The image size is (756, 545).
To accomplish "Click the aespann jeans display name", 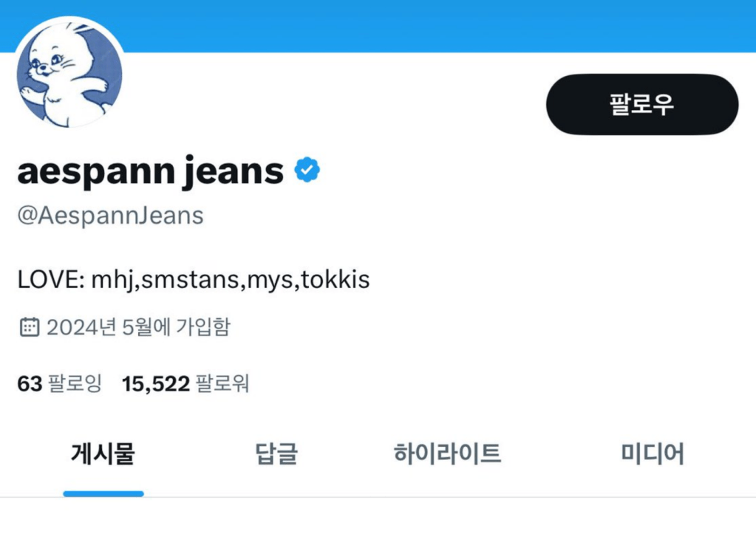I will click(150, 171).
